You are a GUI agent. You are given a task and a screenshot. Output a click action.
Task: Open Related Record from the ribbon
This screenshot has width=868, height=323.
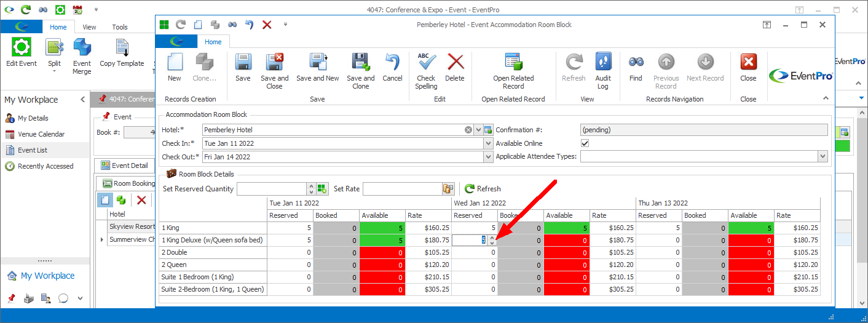[x=513, y=71]
